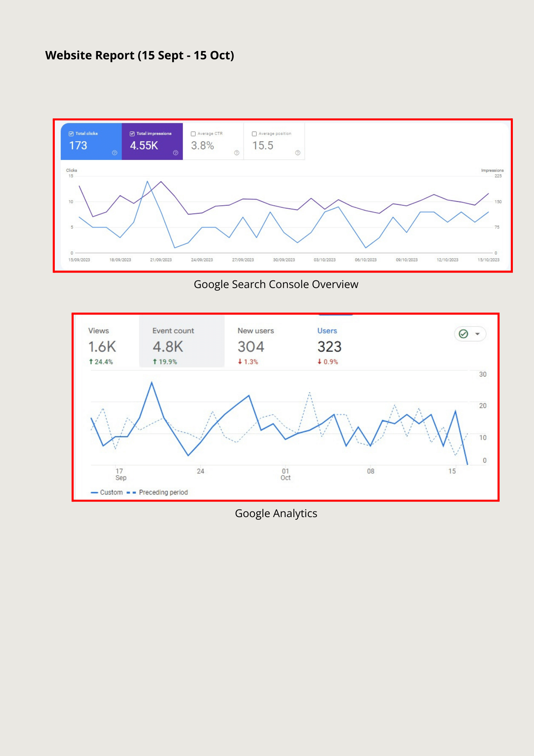534x756 pixels.
Task: Click the 15/10/2023 axis date label
Action: pos(488,260)
